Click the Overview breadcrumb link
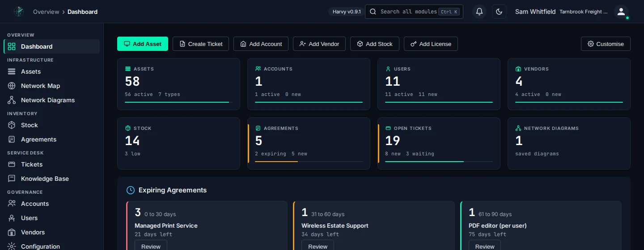 coord(46,12)
